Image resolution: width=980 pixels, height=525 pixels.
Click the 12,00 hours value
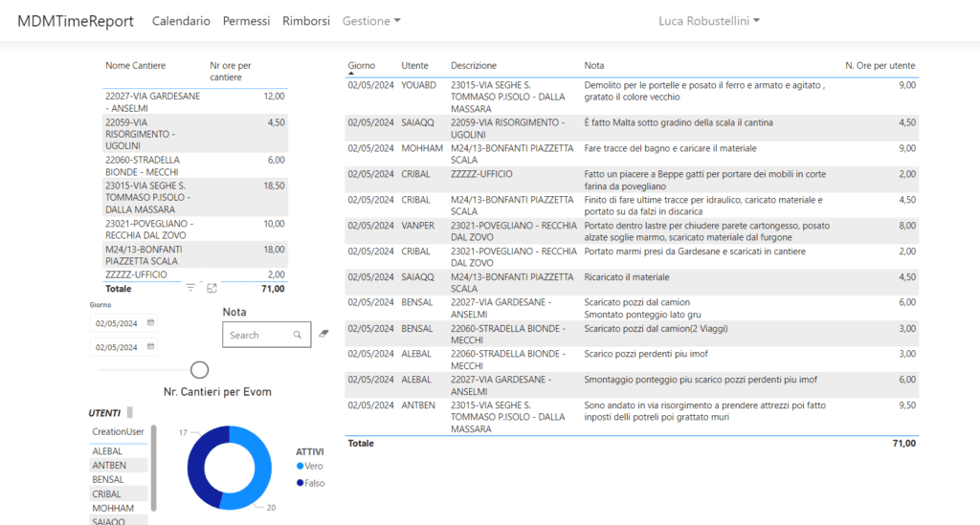click(274, 97)
